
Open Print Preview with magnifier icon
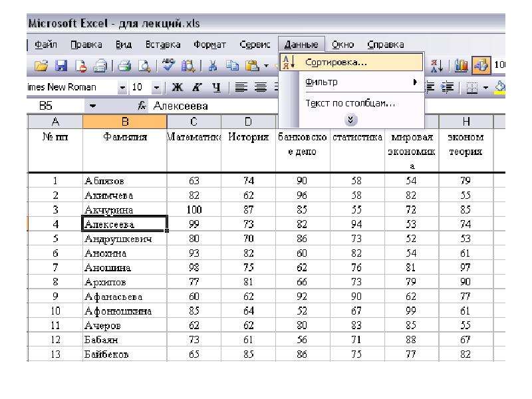pos(144,65)
